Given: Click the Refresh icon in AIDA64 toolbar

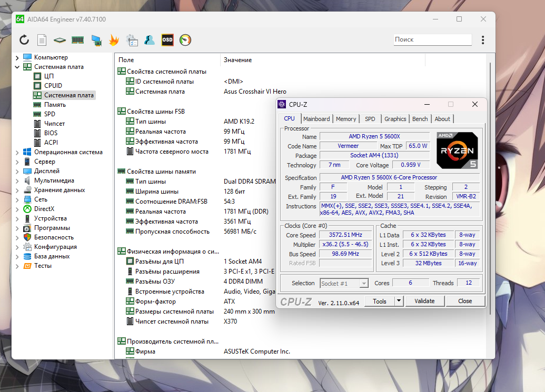Looking at the screenshot, I should 24,40.
